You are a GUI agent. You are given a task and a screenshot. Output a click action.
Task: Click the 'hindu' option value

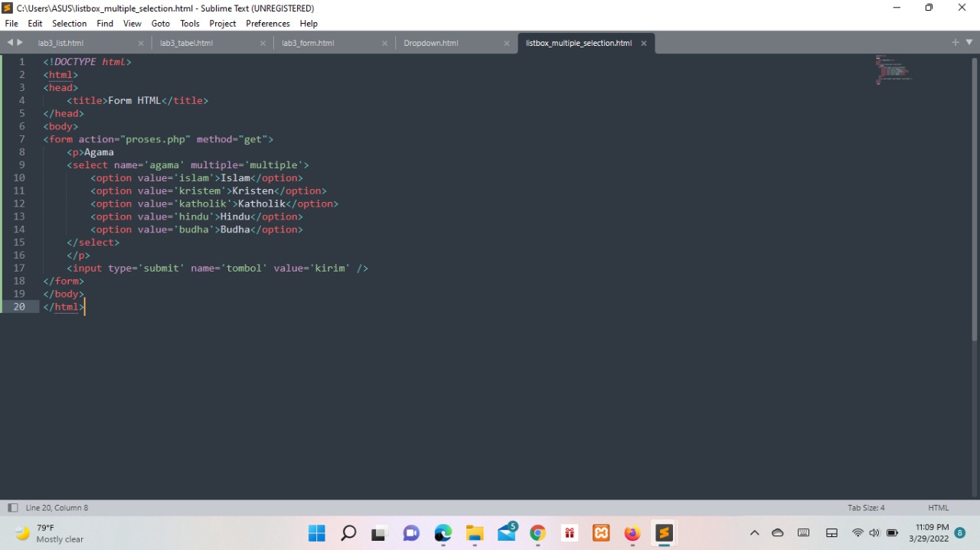[x=194, y=216]
